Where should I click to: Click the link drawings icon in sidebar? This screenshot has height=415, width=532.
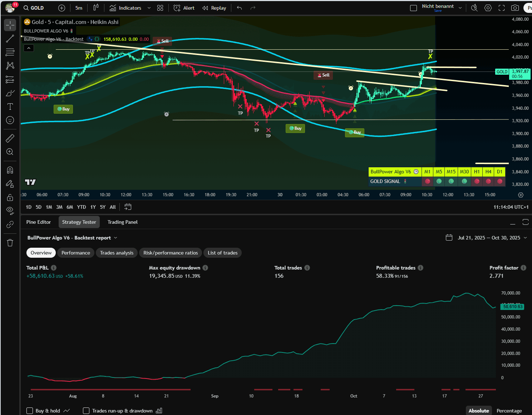[x=10, y=224]
